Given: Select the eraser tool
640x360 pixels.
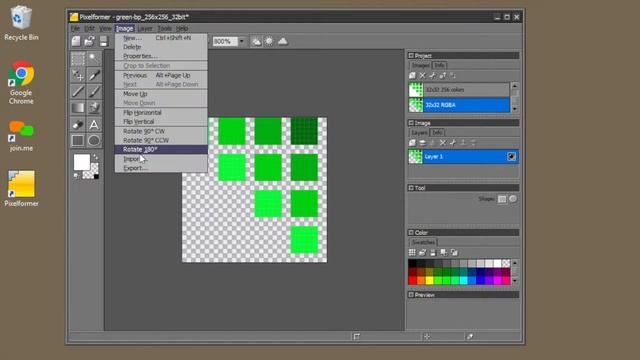Looking at the screenshot, I should [78, 124].
